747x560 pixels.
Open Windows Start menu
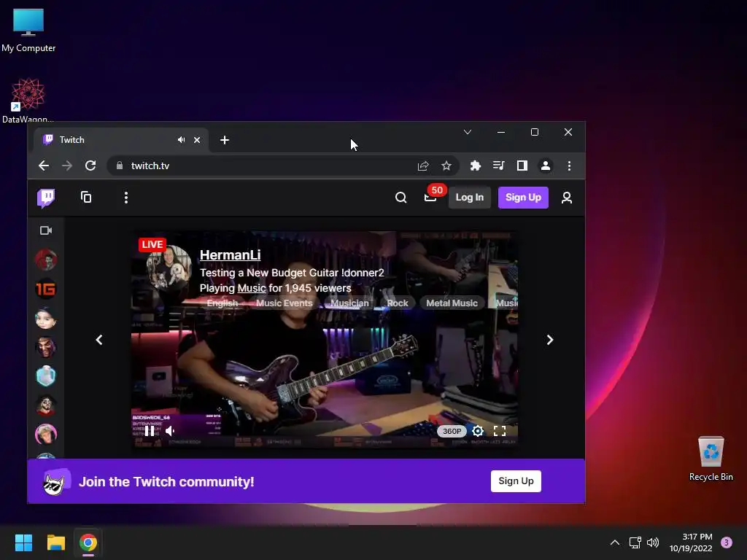(x=23, y=542)
